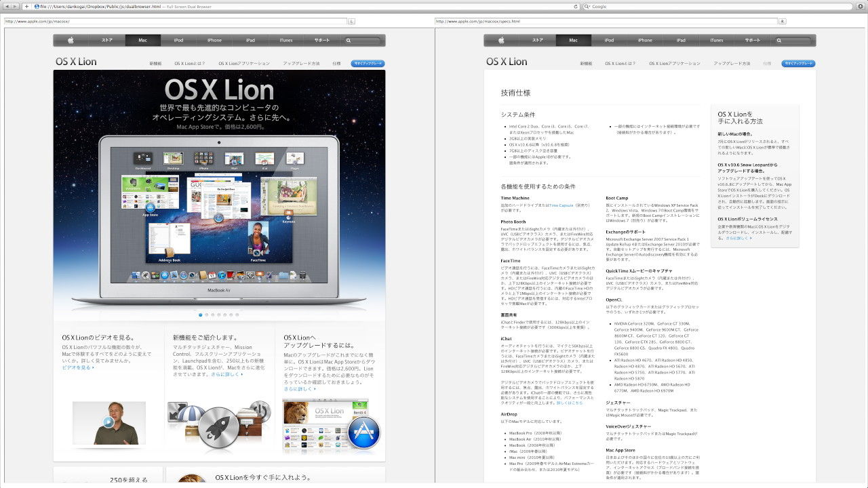Open the iPad tab in the left pane
The width and height of the screenshot is (868, 488).
[250, 40]
